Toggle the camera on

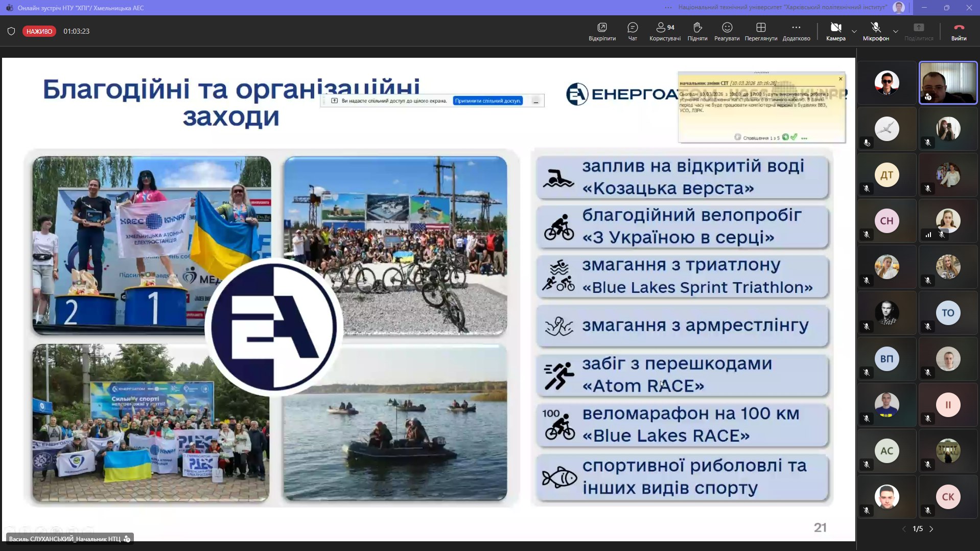835,31
